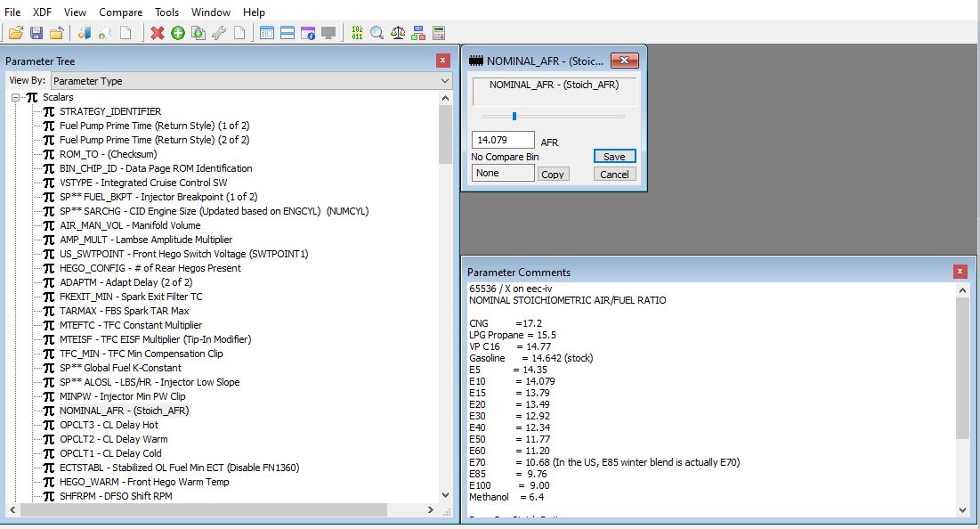
Task: Open the Compare menu
Action: click(120, 12)
